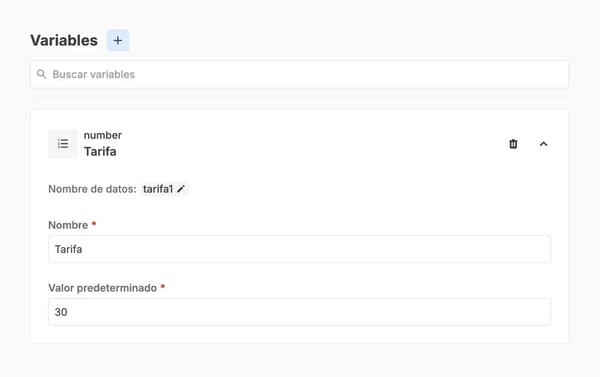
Task: Click red asterisk beside Valor predeterminado
Action: click(163, 286)
